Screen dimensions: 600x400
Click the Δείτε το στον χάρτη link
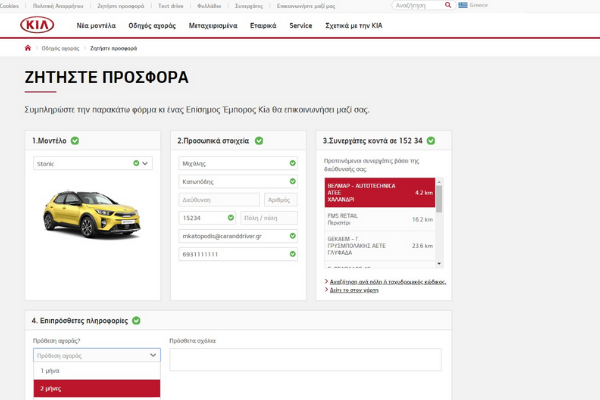354,290
